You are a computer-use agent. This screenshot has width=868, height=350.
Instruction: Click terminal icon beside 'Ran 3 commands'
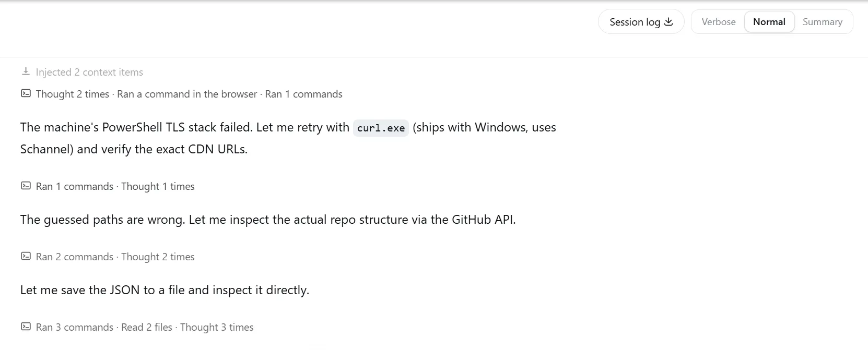click(x=26, y=327)
